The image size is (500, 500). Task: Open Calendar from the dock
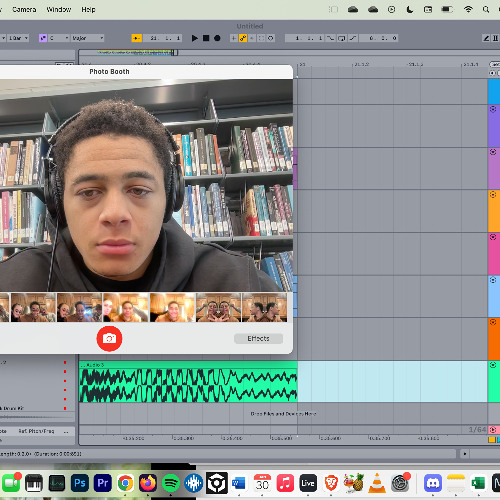262,483
